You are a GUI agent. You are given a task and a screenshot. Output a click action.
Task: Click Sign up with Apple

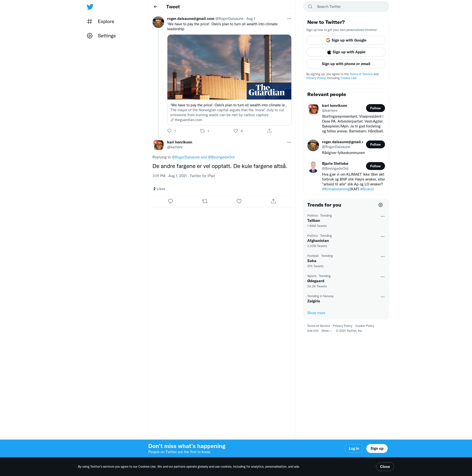(346, 52)
